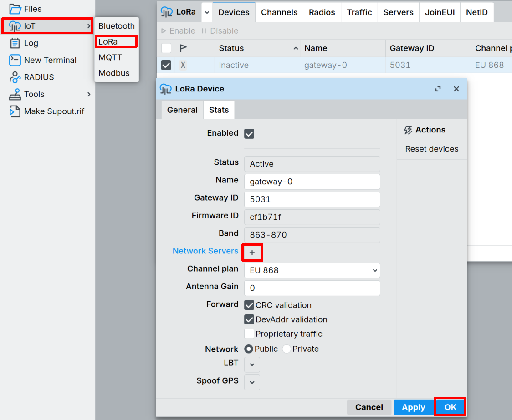Image resolution: width=512 pixels, height=420 pixels.
Task: Open the Spoof GPS dropdown
Action: pos(252,382)
